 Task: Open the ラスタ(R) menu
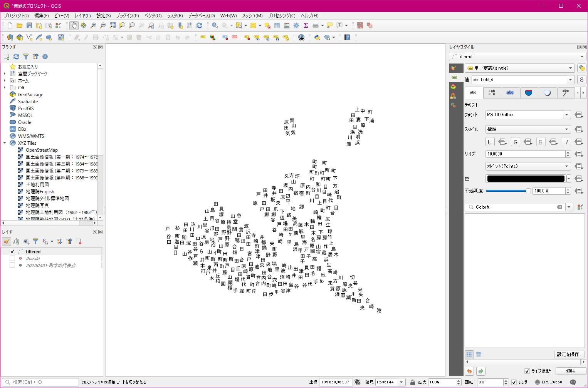click(175, 16)
